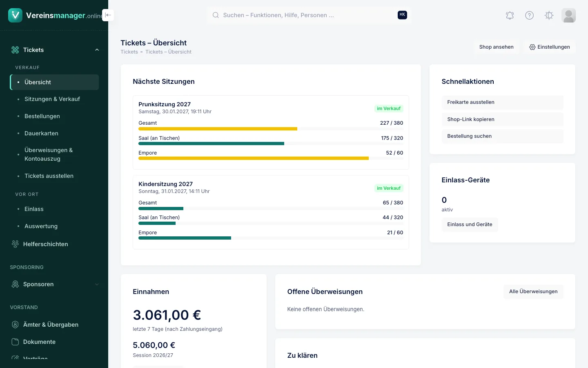Image resolution: width=588 pixels, height=368 pixels.
Task: Click the Prunksitzung 2027 session title
Action: tap(165, 104)
